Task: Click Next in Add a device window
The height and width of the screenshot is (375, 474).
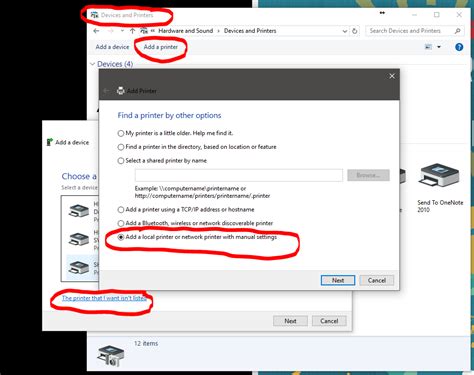Action: [290, 321]
